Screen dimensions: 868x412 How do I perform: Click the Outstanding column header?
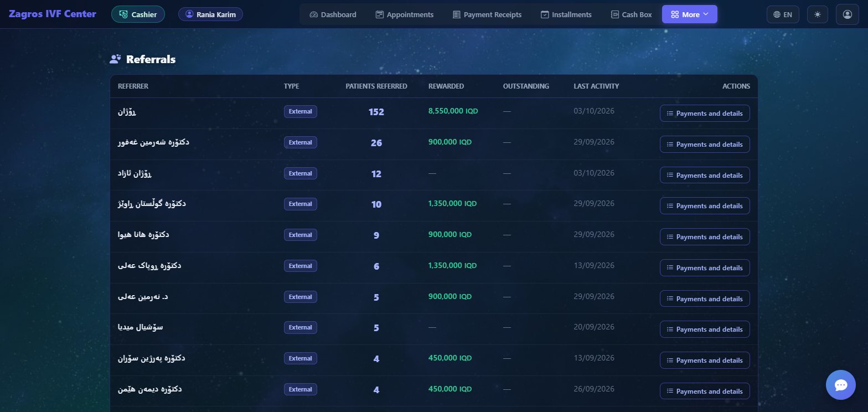click(x=526, y=86)
